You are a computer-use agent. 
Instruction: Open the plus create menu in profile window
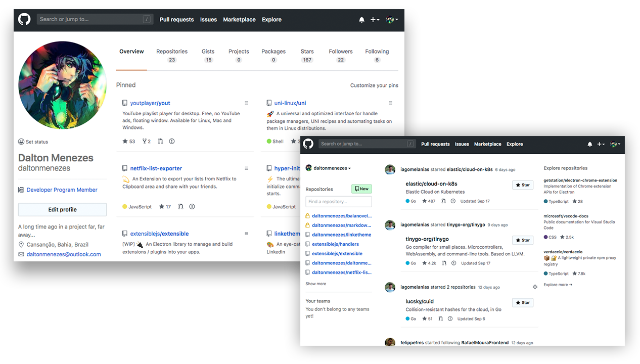pos(375,20)
